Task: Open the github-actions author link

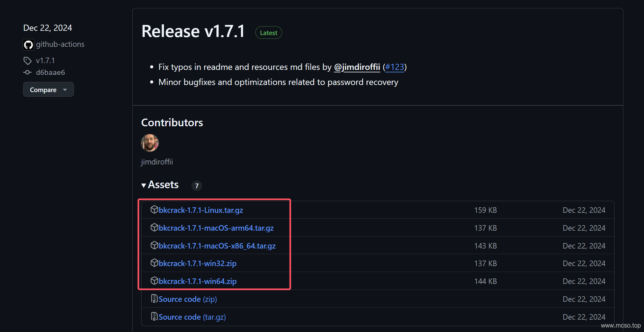Action: point(60,44)
